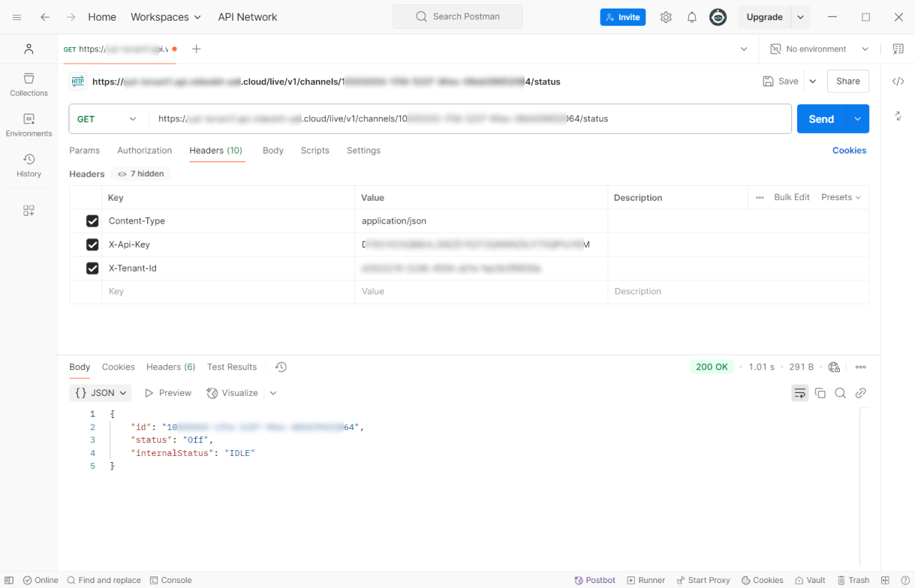
Task: Open the Preview response view
Action: tap(168, 393)
